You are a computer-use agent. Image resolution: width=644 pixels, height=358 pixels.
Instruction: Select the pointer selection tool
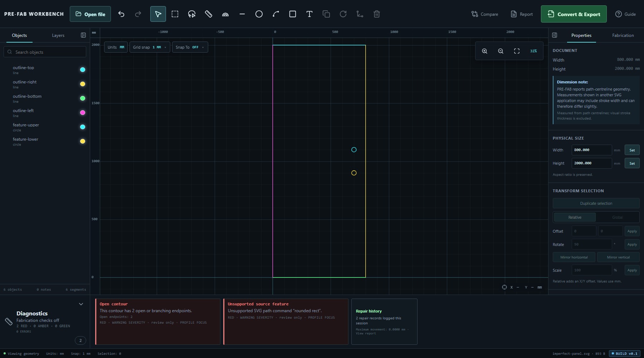pyautogui.click(x=158, y=14)
